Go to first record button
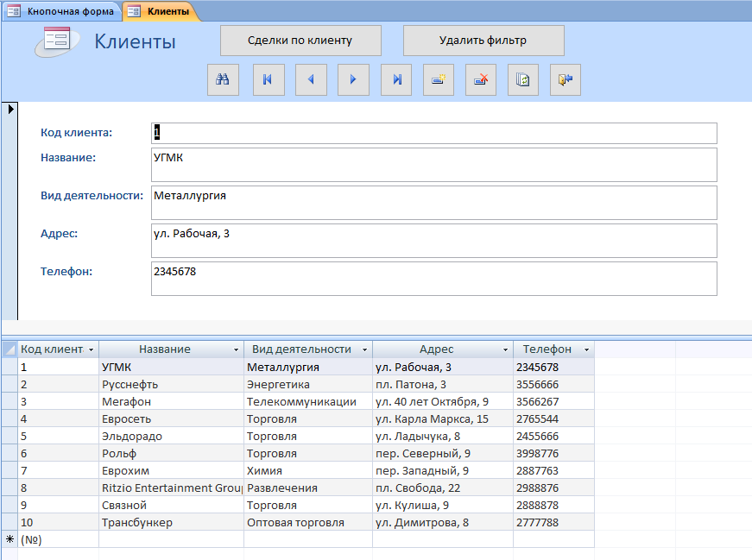 point(269,79)
